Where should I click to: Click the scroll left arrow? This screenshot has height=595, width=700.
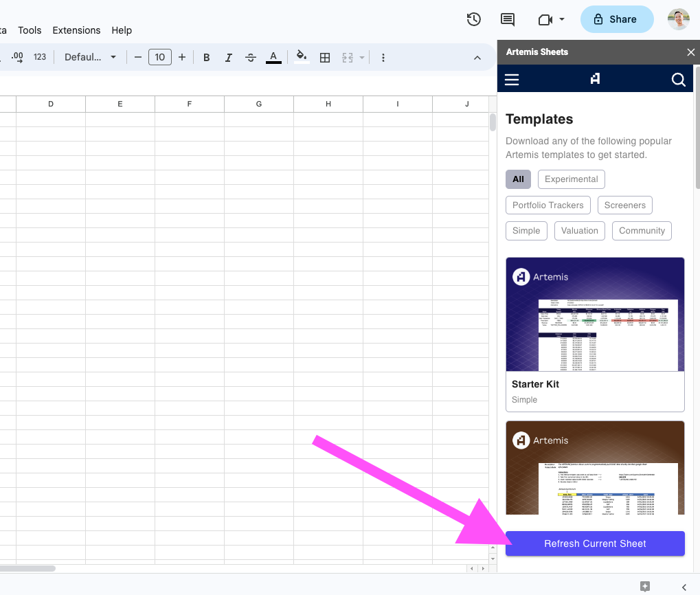click(x=472, y=569)
